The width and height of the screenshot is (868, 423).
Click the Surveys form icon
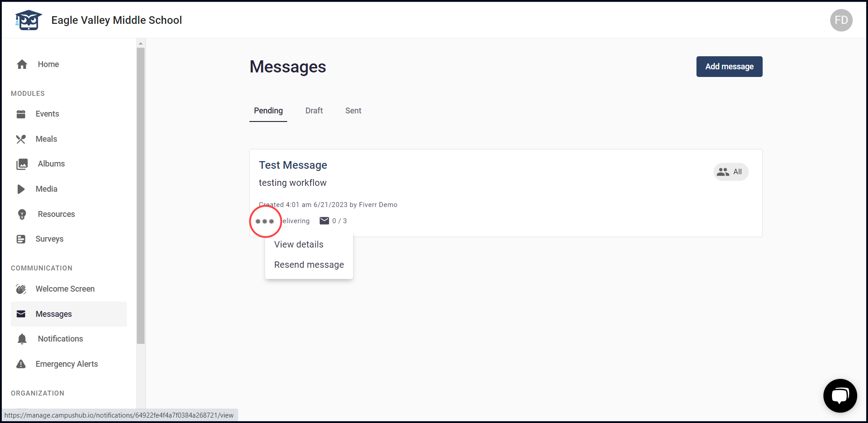point(21,239)
